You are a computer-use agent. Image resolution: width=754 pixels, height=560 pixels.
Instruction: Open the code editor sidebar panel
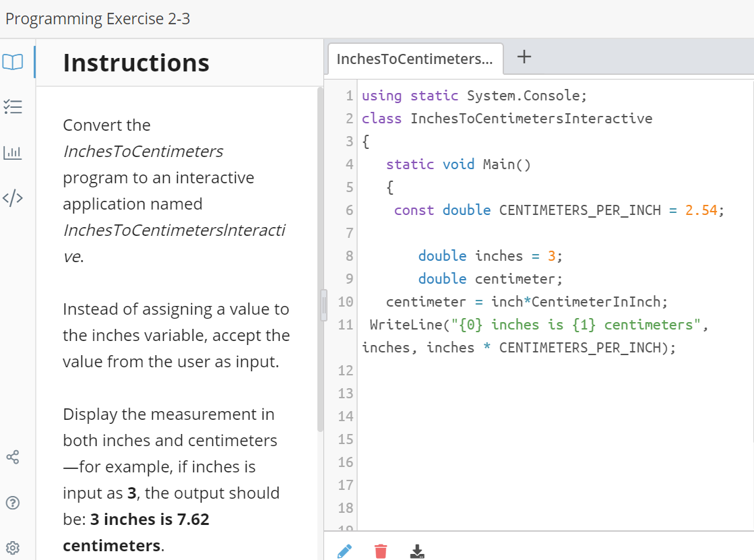tap(14, 197)
